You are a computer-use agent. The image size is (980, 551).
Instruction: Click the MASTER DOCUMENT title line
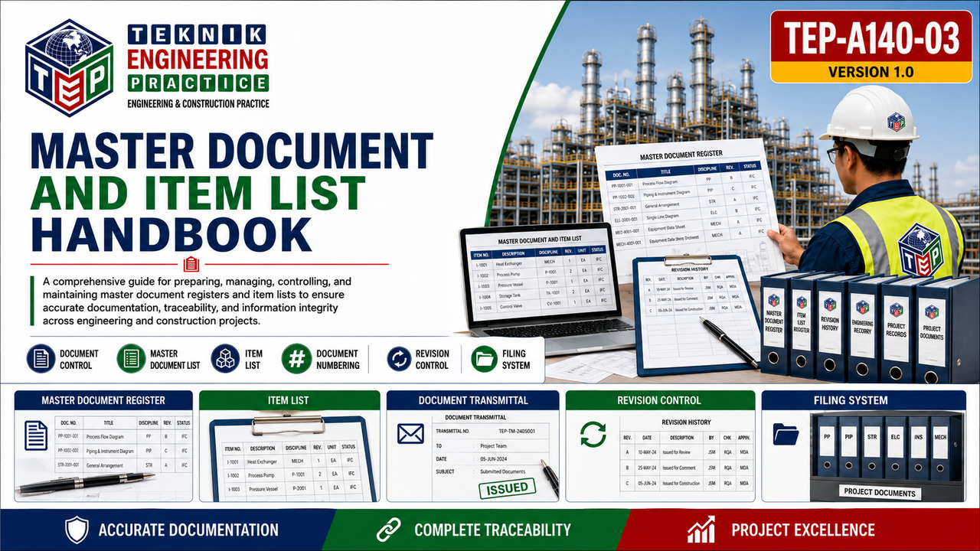230,152
